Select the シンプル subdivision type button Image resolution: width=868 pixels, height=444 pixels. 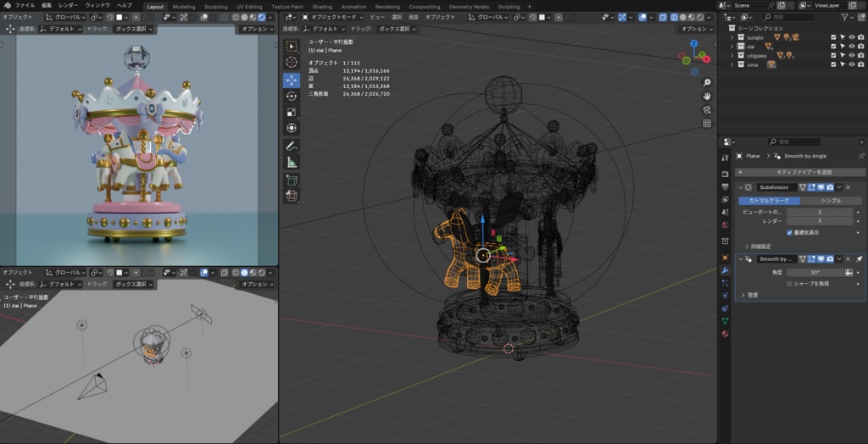832,201
